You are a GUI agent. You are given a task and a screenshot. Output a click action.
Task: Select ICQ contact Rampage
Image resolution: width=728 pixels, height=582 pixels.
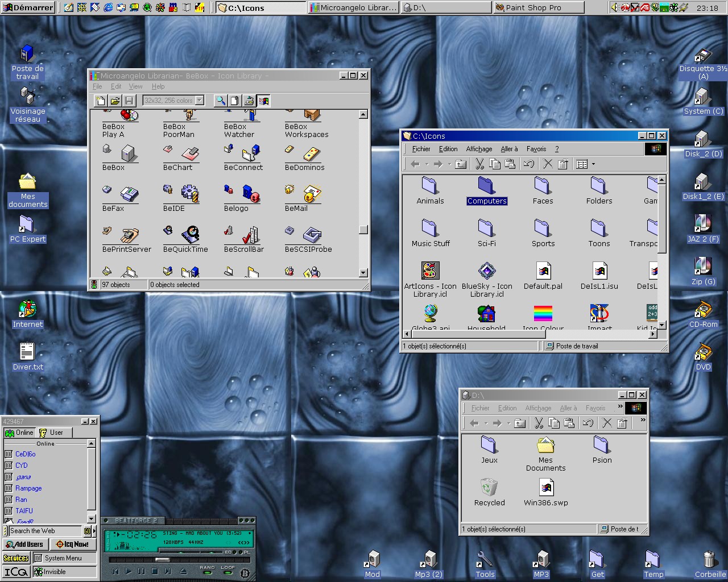28,488
